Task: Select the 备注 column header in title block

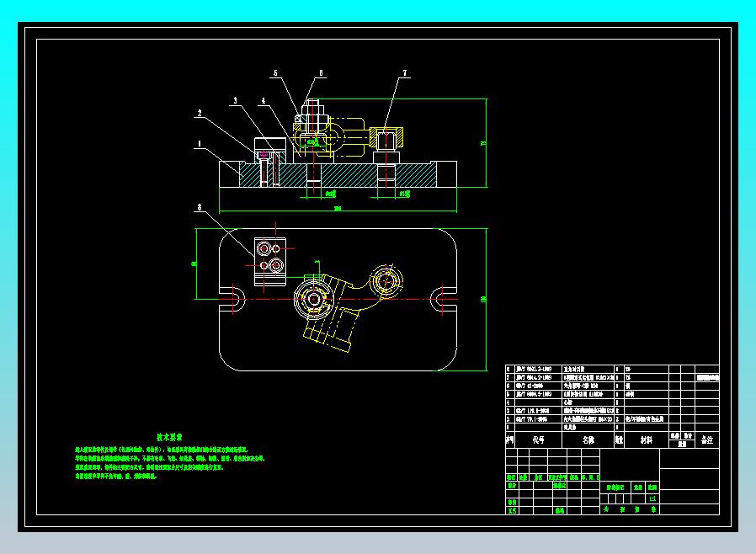Action: (x=707, y=439)
